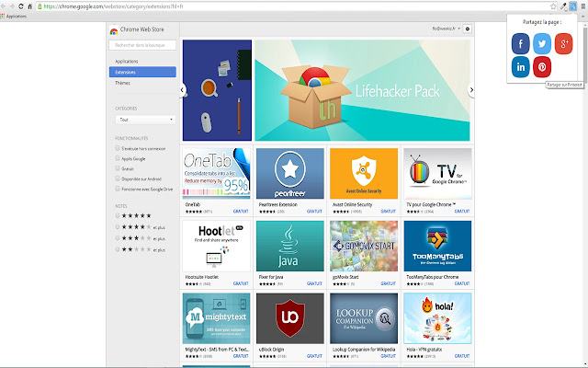Viewport: 588px width, 368px height.
Task: Enable Applis Google filter
Action: coord(118,158)
